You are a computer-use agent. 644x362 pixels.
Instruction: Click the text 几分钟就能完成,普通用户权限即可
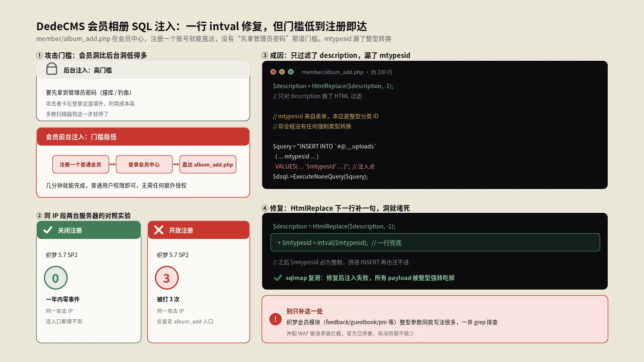point(116,185)
